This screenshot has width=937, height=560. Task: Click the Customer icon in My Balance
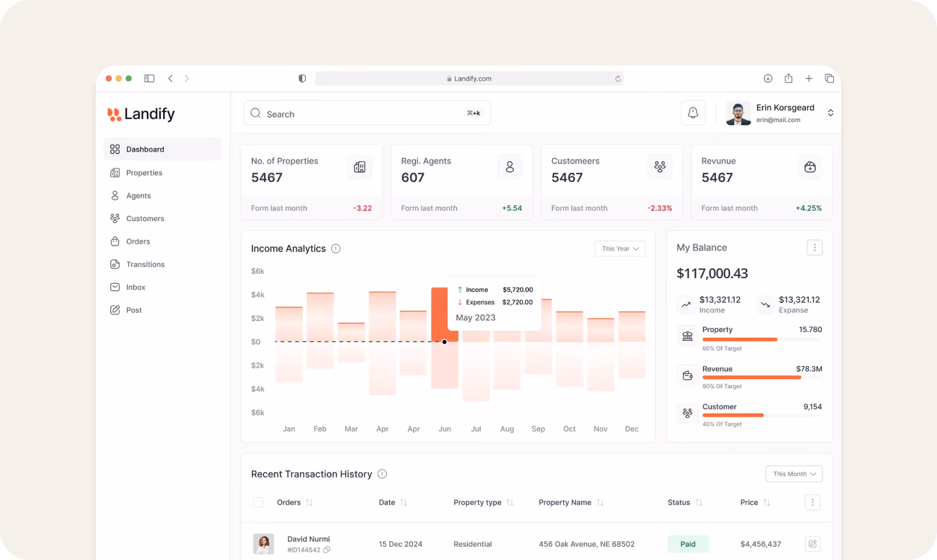687,413
